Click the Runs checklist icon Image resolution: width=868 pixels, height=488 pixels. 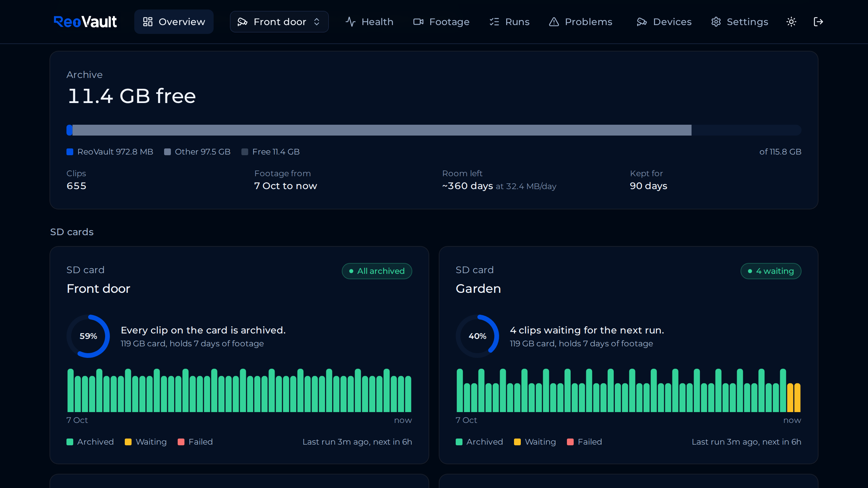point(494,22)
